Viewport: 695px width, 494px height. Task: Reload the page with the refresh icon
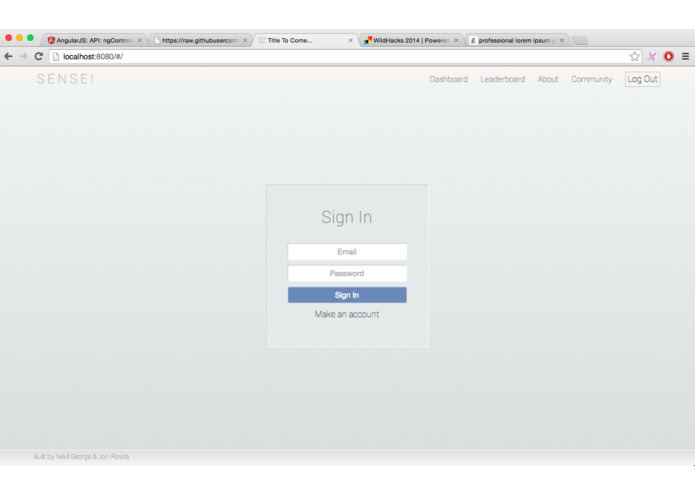click(39, 56)
